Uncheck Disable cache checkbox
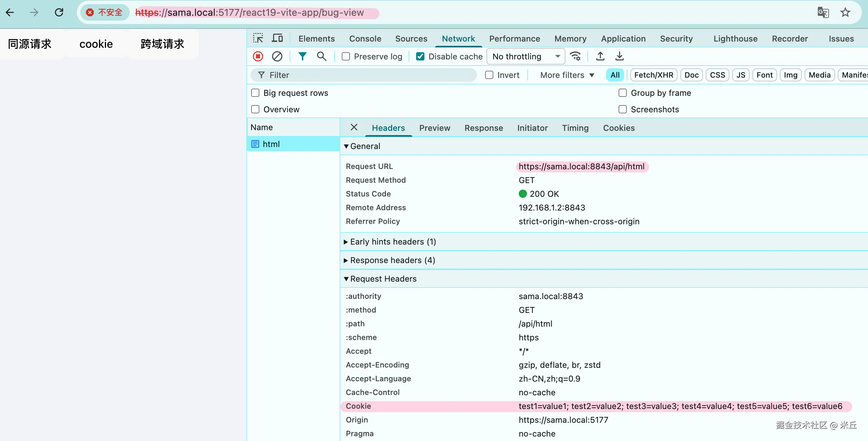868x441 pixels. pos(420,56)
